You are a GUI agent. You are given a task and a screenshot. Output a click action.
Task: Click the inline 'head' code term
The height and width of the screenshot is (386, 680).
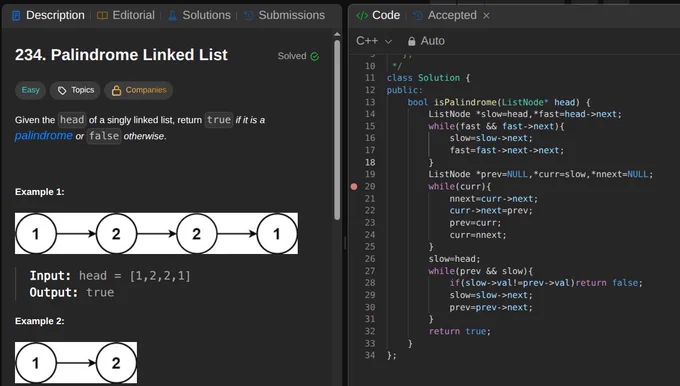[x=72, y=120]
